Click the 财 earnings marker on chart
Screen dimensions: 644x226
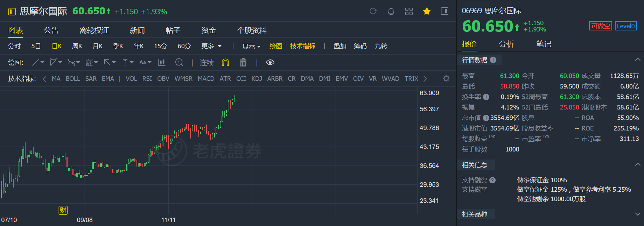[63, 210]
